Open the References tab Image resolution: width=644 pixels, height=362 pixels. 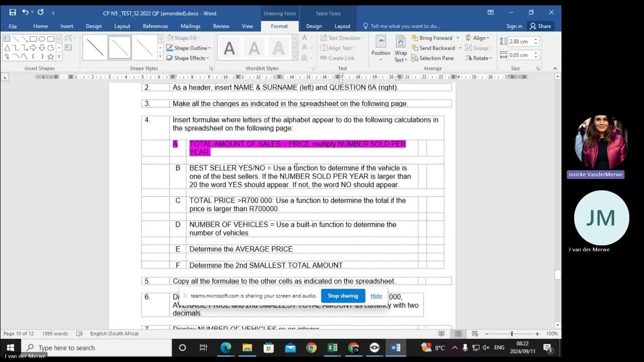[x=155, y=26]
